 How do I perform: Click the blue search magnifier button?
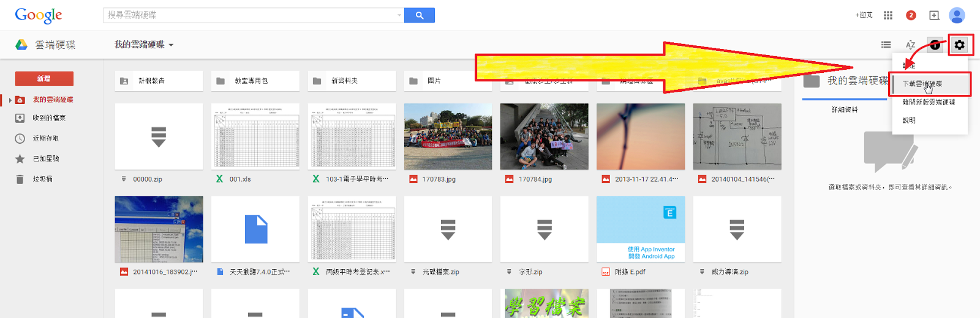pyautogui.click(x=420, y=15)
